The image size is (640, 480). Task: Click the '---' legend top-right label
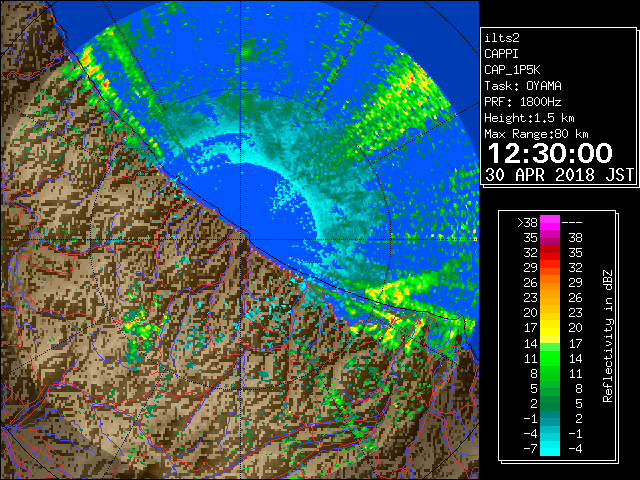572,223
